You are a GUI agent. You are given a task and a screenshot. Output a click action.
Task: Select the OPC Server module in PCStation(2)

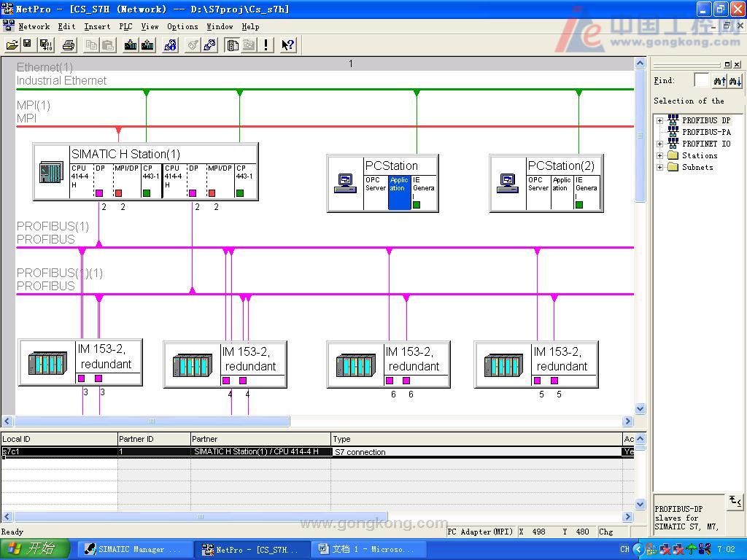tap(538, 192)
